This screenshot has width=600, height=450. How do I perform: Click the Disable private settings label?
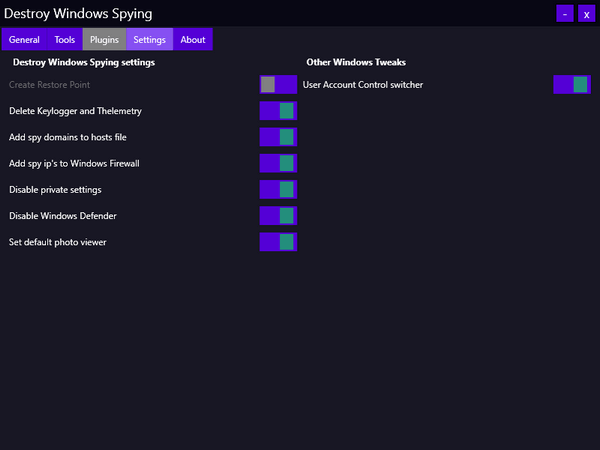pyautogui.click(x=55, y=189)
